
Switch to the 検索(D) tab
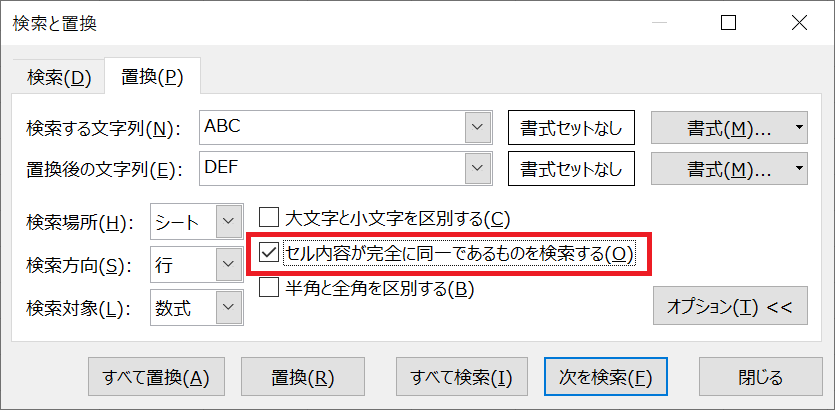click(x=59, y=77)
